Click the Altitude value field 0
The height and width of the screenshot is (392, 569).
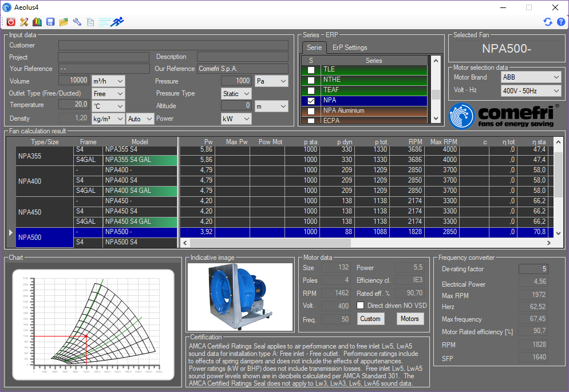point(236,105)
